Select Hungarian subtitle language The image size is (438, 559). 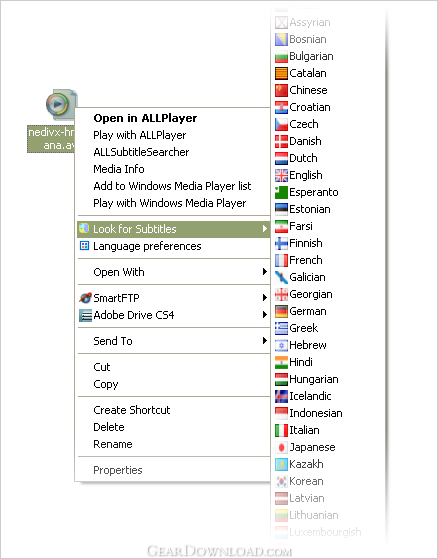314,379
